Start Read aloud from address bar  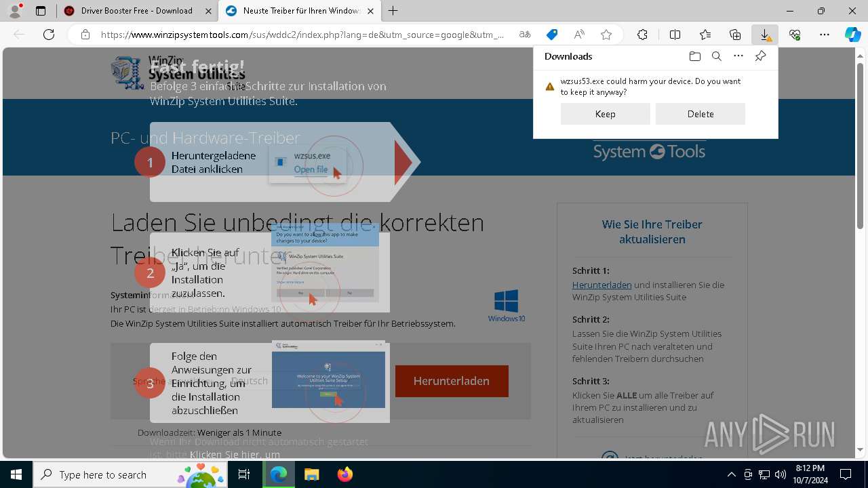click(579, 35)
